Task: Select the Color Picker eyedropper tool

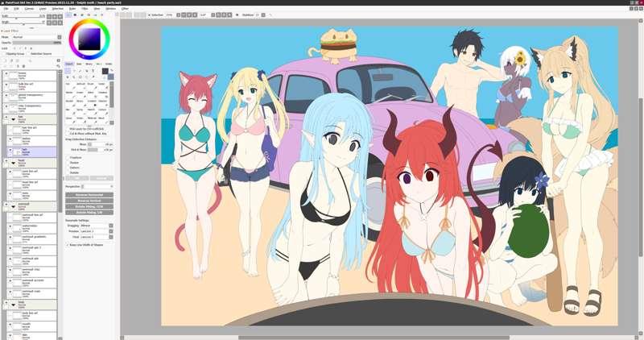Action: point(93,77)
